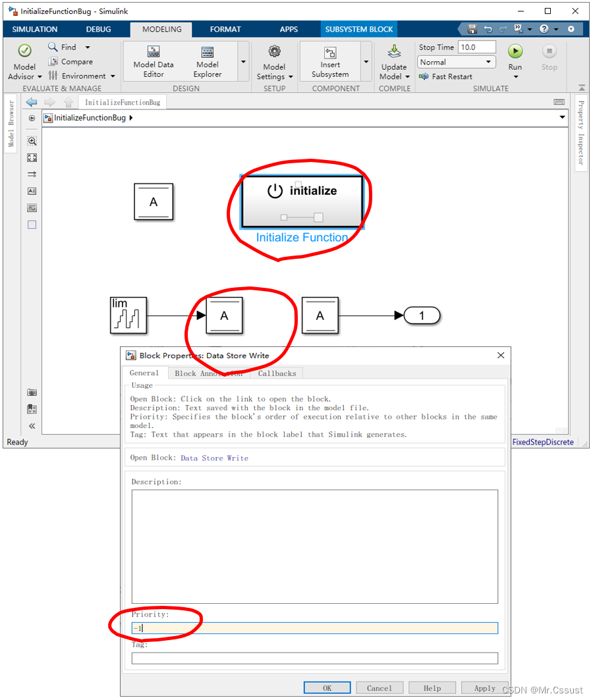Click the FixedStepDiscrete solver link
Screen dimensions: 593x700
click(x=542, y=442)
